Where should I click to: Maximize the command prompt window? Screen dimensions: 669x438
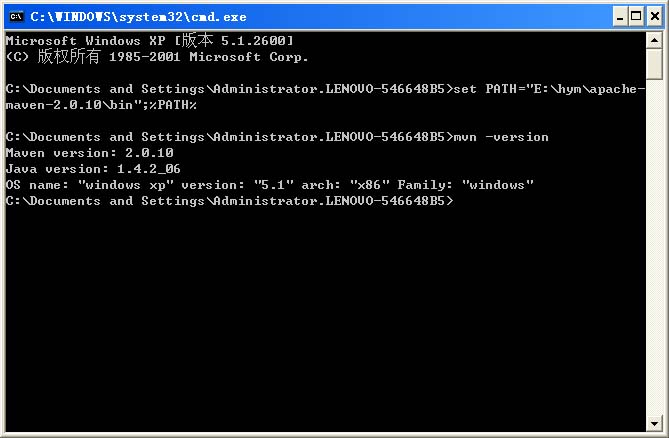pos(636,17)
